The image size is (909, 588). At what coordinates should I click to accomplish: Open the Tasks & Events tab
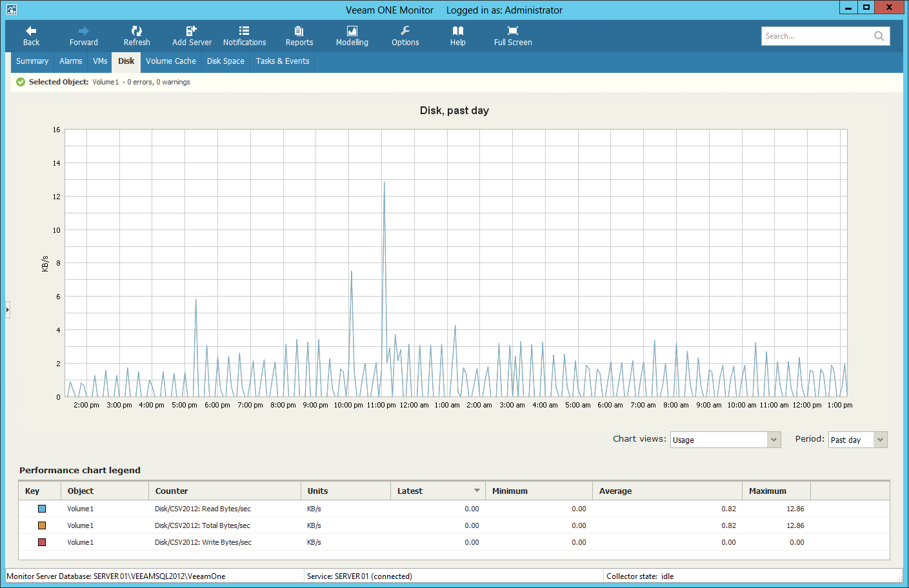pyautogui.click(x=283, y=61)
